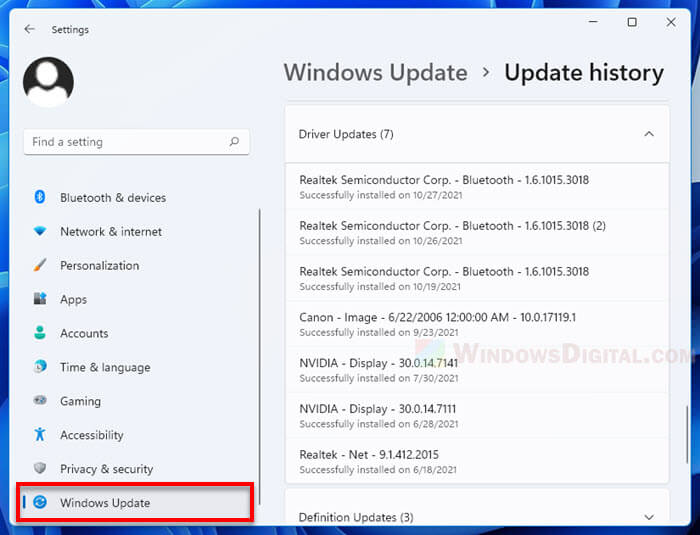This screenshot has height=535, width=700.
Task: Open Accessibility settings
Action: [137, 435]
